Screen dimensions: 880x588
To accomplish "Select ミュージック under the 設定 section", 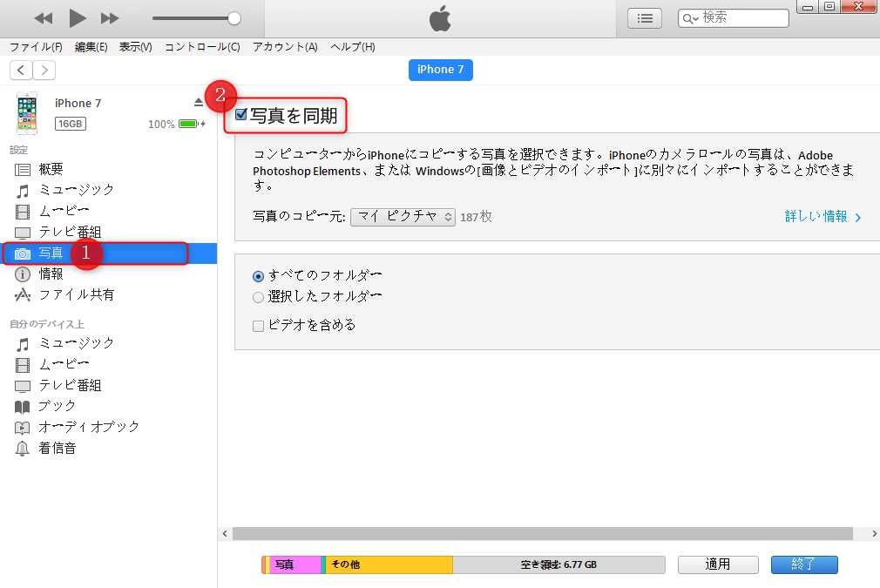I will [x=76, y=190].
